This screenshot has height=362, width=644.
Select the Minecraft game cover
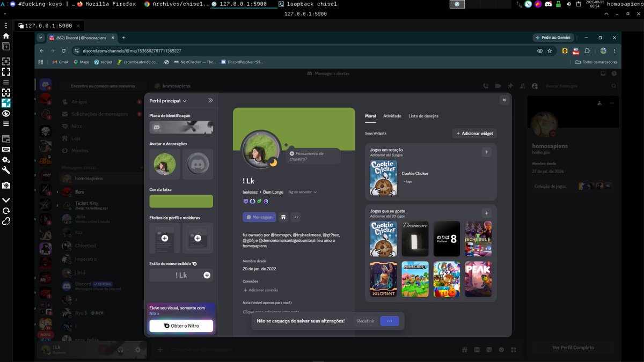415,279
